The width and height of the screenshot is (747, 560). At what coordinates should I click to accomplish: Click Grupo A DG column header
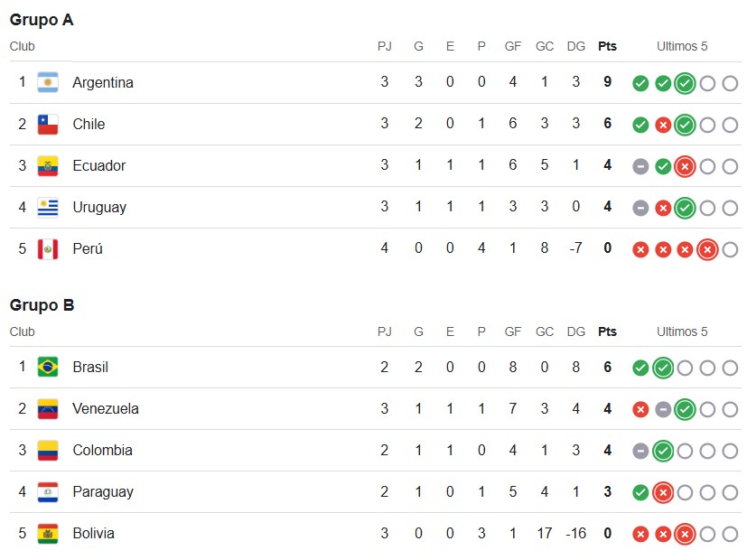(x=576, y=46)
